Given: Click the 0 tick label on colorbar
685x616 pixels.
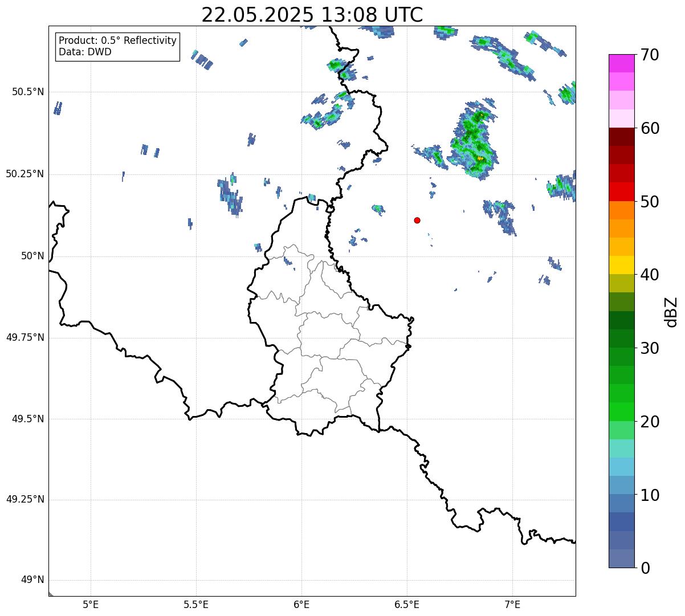Looking at the screenshot, I should (645, 568).
